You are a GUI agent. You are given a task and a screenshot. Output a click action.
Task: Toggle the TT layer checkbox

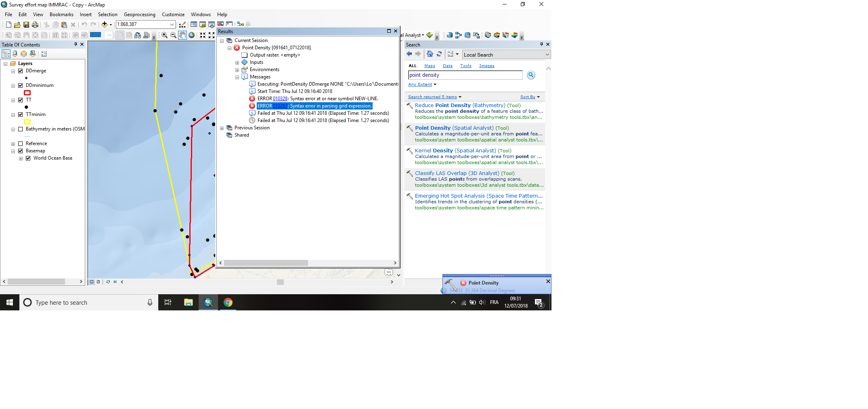(x=21, y=100)
